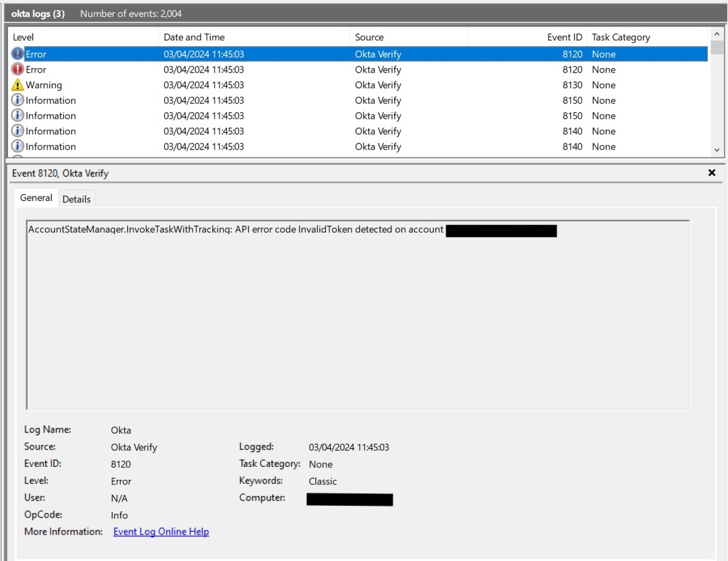
Task: Click the Error level icon on the first row
Action: (18, 54)
